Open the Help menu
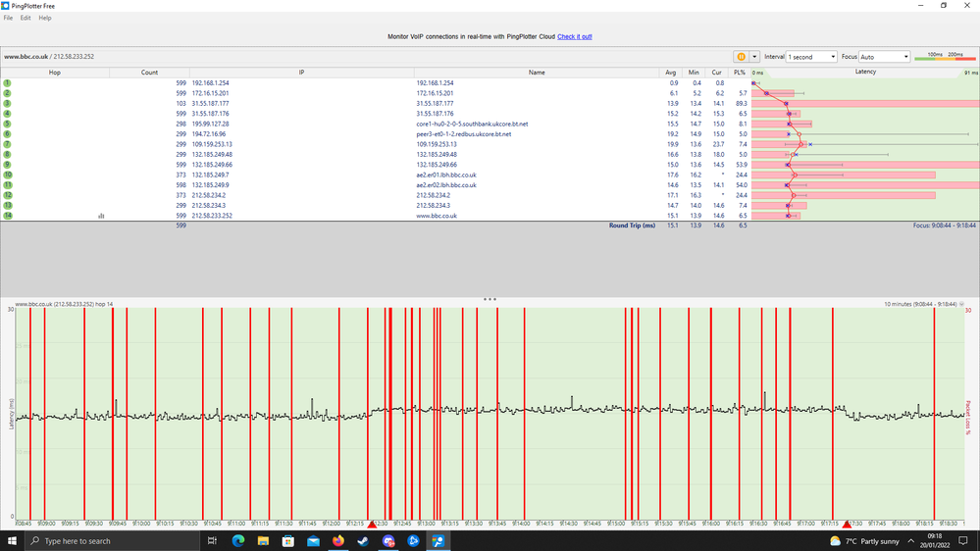The image size is (980, 551). pos(45,18)
